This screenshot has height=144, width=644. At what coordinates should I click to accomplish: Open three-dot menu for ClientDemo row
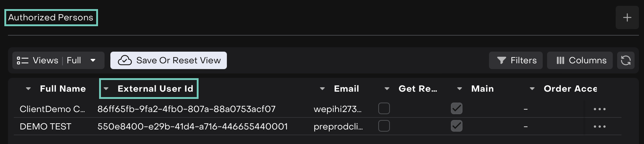pos(599,109)
